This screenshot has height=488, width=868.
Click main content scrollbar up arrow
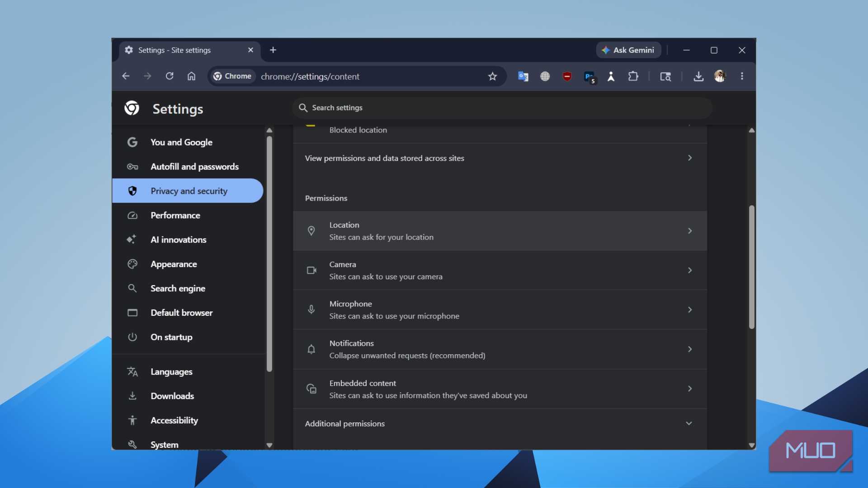pos(751,131)
